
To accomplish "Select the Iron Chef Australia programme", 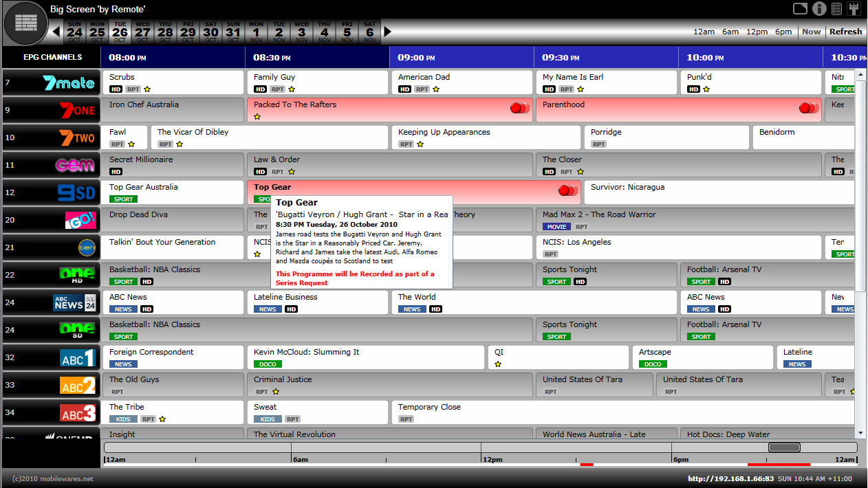I will point(173,110).
